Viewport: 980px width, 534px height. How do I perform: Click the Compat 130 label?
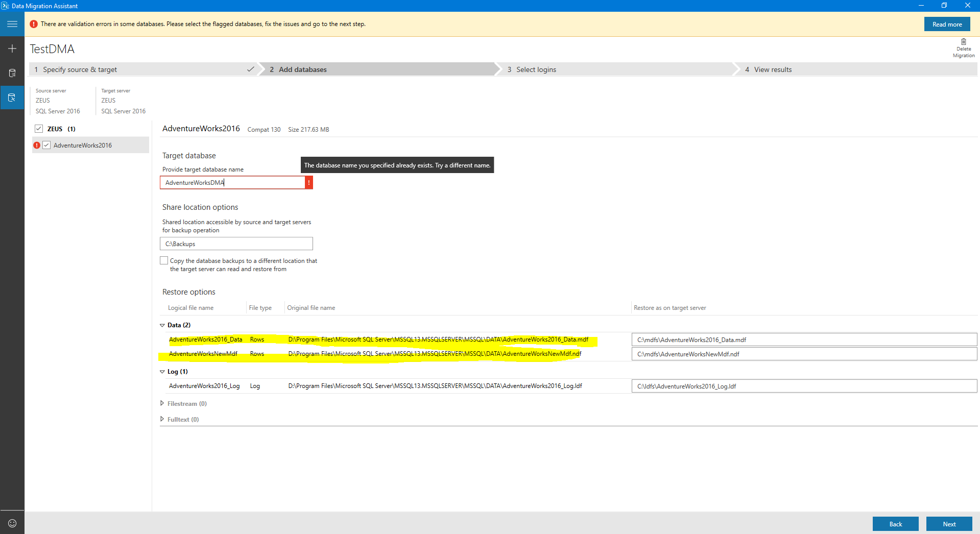[x=264, y=130]
